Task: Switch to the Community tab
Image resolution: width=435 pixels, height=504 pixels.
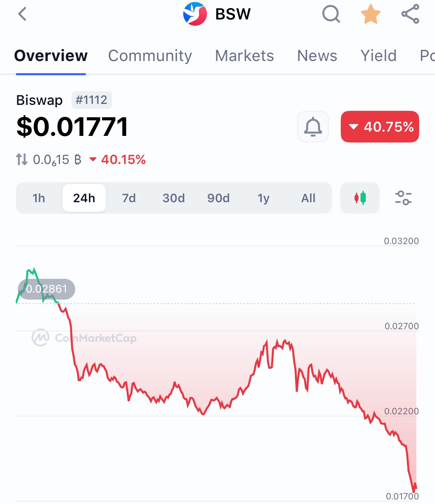Action: coord(150,55)
